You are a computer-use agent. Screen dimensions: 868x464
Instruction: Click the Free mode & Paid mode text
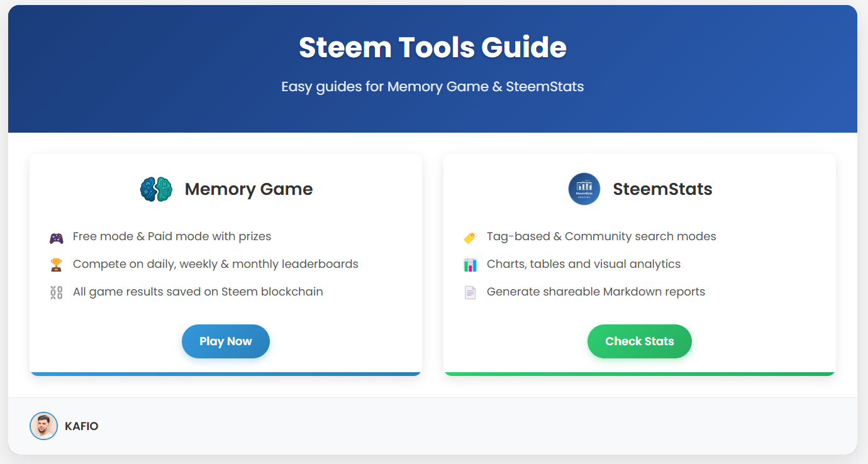tap(172, 236)
